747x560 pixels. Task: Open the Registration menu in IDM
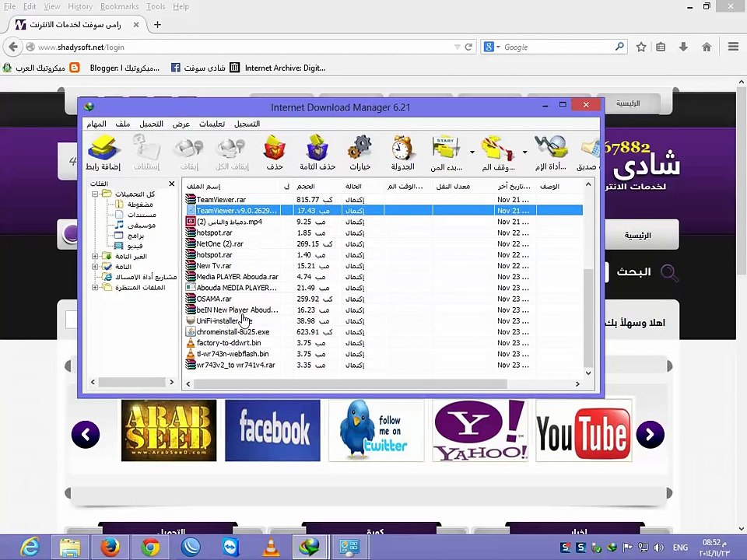point(247,124)
